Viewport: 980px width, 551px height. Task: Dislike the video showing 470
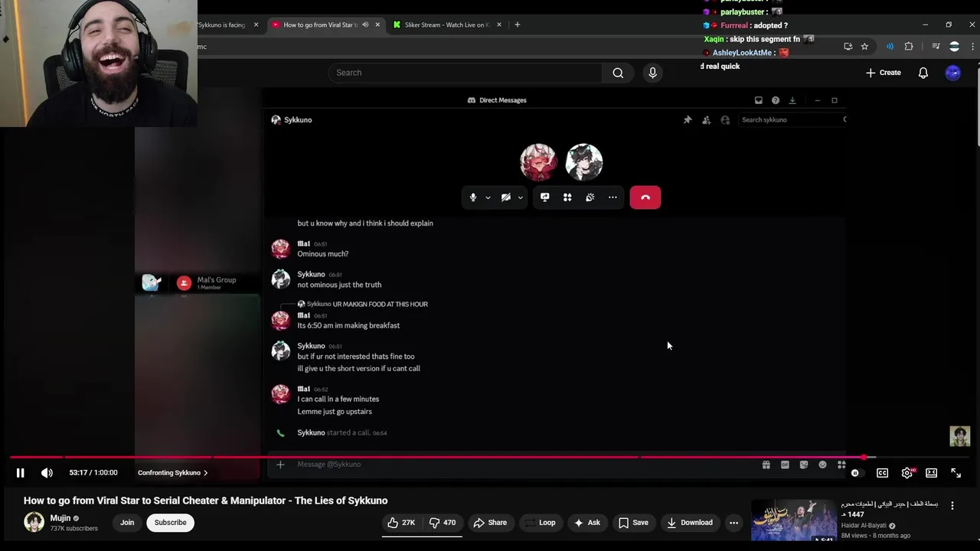442,523
